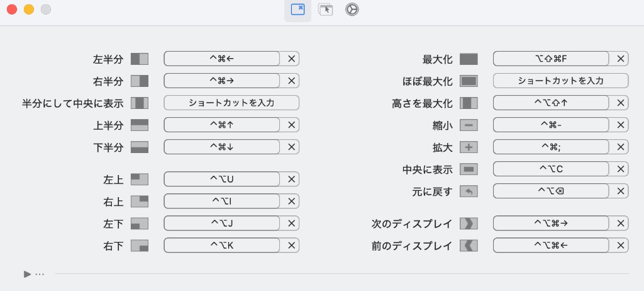Click the 左半分 left-half icon
644x291 pixels.
(x=140, y=59)
